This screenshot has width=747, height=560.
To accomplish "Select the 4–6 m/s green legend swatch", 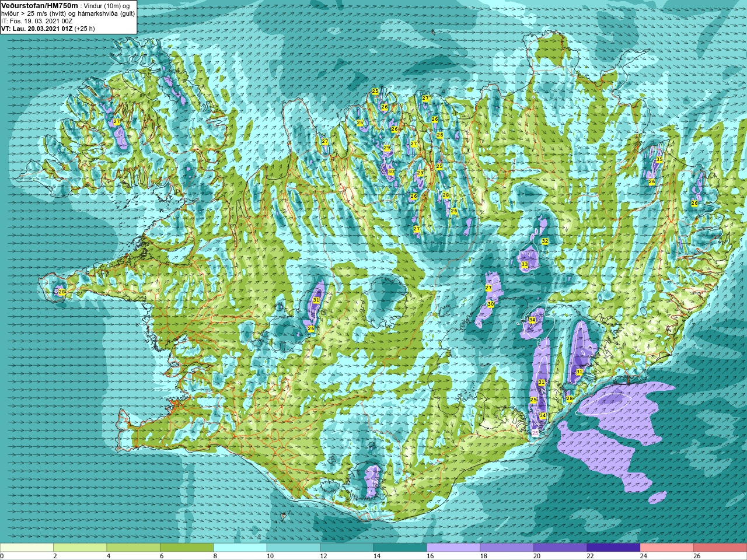I will (x=133, y=548).
